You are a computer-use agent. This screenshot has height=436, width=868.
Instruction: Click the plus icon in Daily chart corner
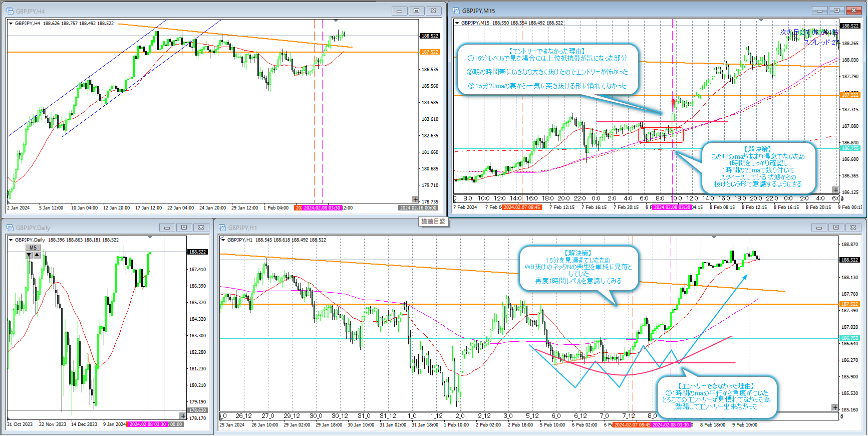(x=183, y=416)
